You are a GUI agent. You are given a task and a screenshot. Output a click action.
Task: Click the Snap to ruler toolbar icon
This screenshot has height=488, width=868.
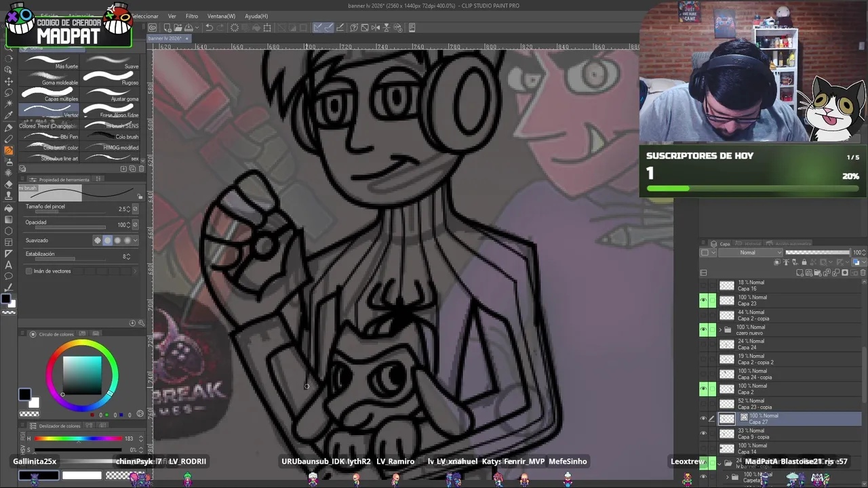pos(317,28)
